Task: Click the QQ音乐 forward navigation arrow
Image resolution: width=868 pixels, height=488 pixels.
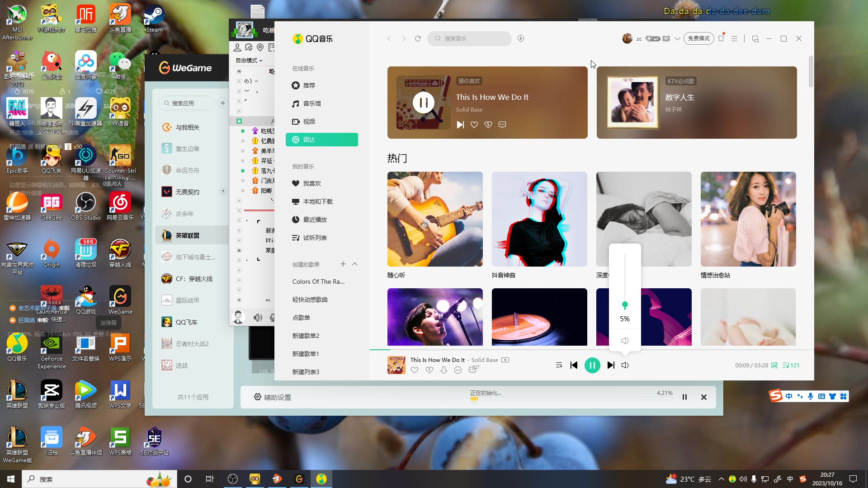Action: (404, 38)
